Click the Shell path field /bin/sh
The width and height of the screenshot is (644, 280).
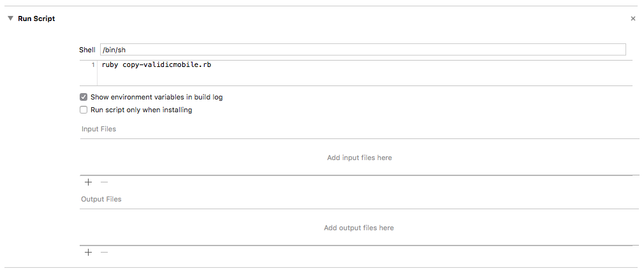coord(362,49)
